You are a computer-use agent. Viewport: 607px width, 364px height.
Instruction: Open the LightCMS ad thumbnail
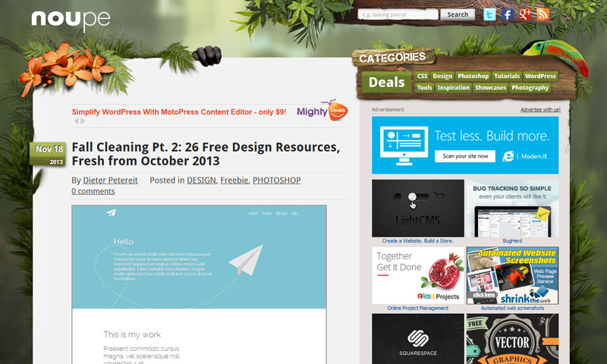click(x=418, y=208)
